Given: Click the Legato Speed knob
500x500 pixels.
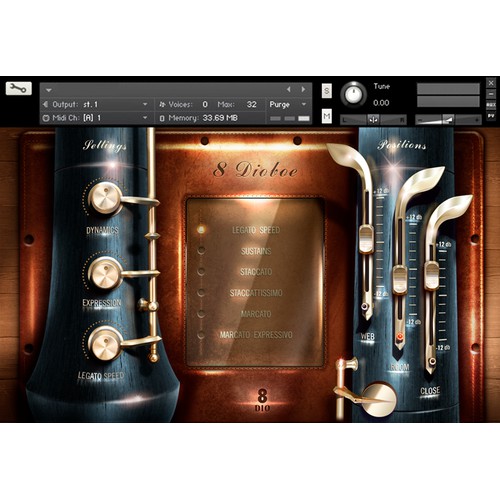Looking at the screenshot, I should coord(105,343).
